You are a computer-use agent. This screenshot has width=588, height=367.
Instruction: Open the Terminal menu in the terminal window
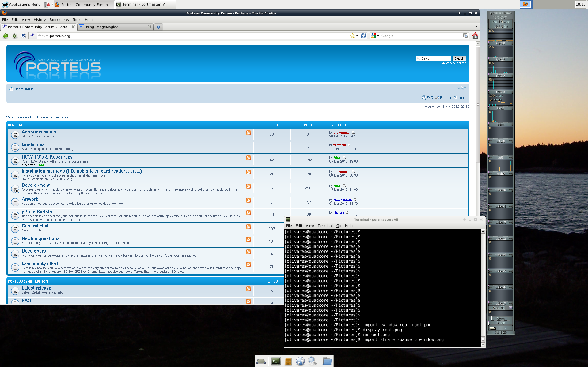coord(325,226)
